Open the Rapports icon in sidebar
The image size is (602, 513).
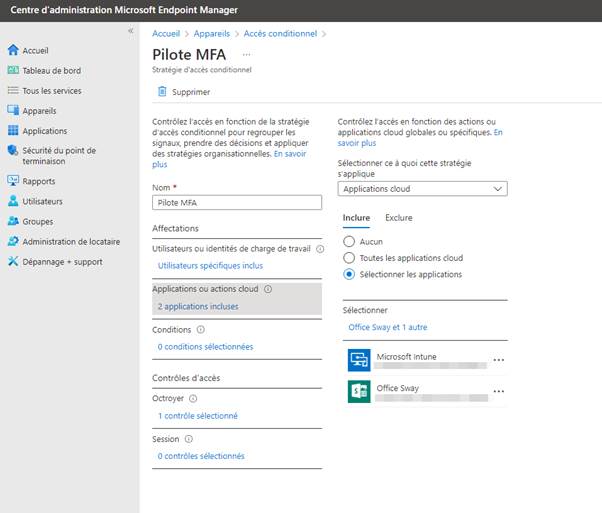13,181
